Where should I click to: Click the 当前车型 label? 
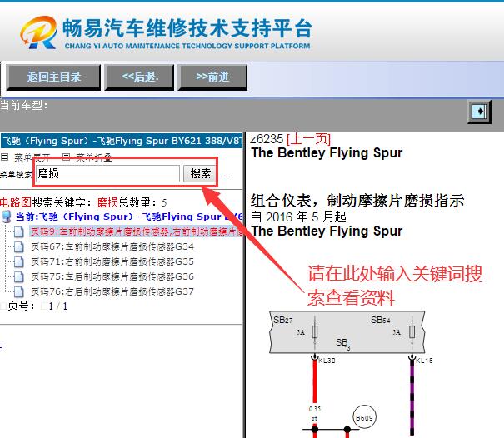pos(24,105)
